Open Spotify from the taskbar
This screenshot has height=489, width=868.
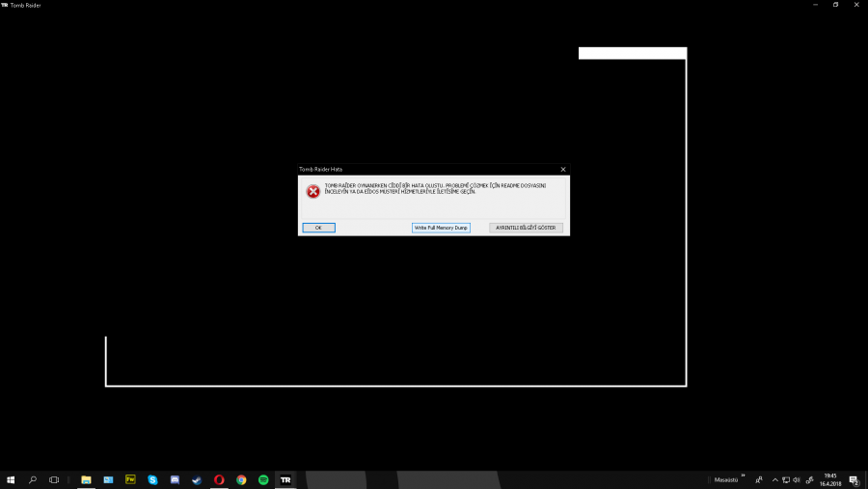click(263, 479)
